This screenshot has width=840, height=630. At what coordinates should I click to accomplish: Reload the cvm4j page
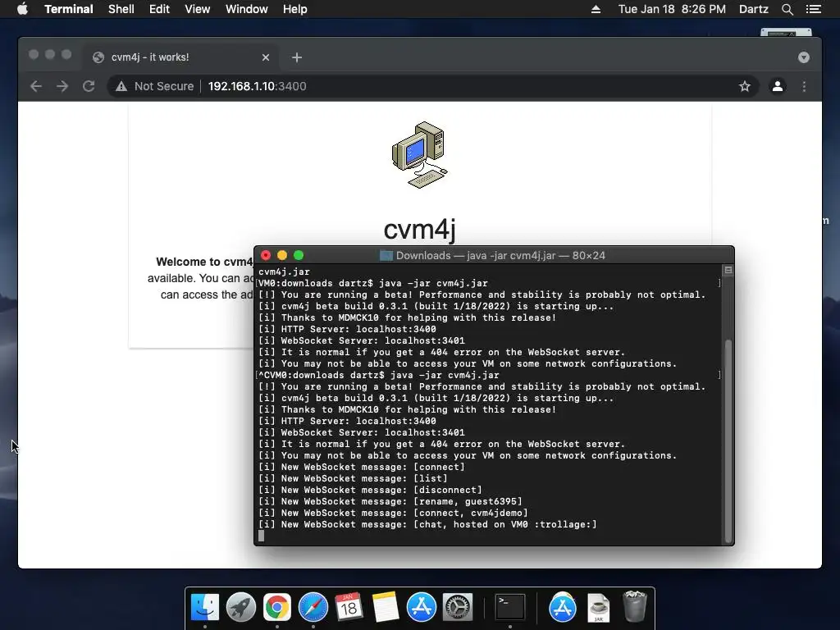tap(89, 86)
